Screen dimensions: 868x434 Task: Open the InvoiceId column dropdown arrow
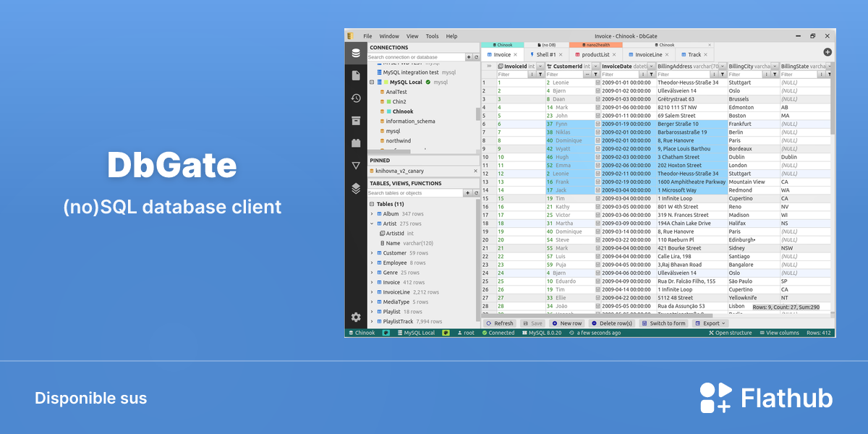[540, 66]
